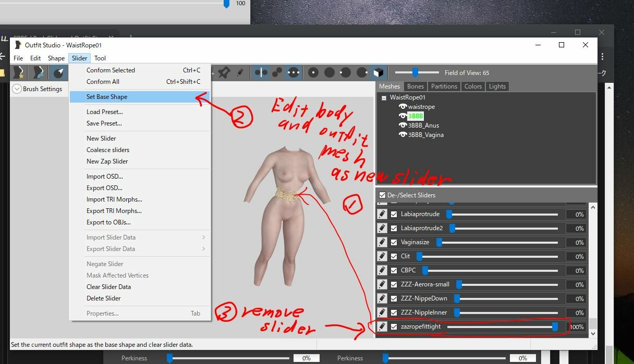Click the pencil edit icon for Labiaprotrude

382,214
